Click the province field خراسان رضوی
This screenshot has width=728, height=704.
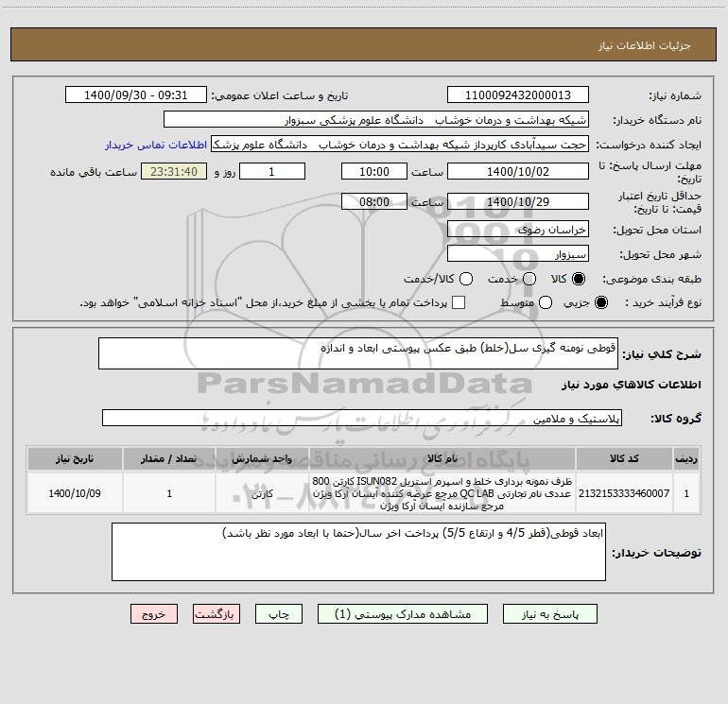tap(518, 229)
